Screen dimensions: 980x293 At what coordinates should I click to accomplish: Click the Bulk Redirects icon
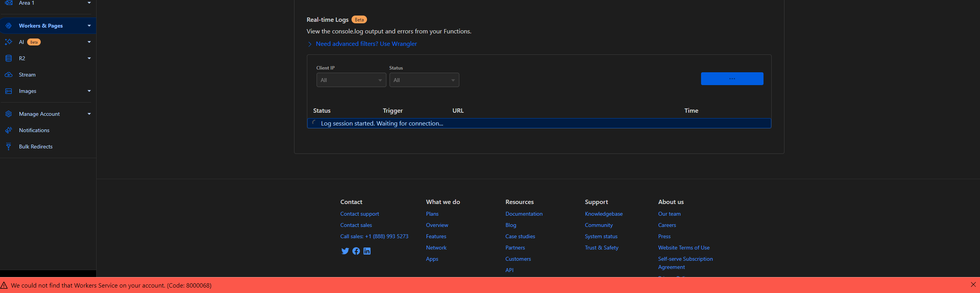point(9,146)
